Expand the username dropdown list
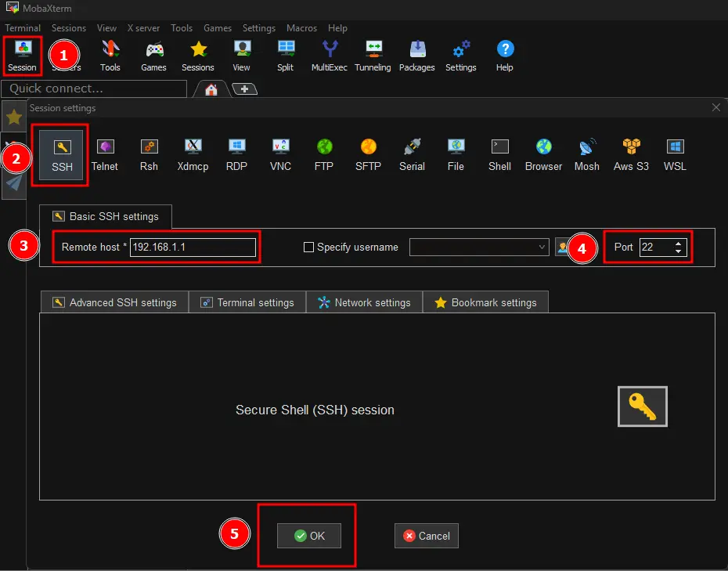 click(542, 248)
